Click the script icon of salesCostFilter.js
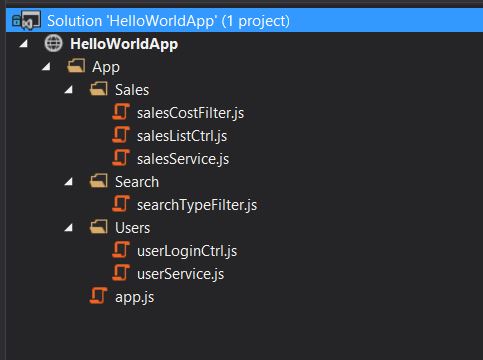This screenshot has width=483, height=360. point(121,112)
